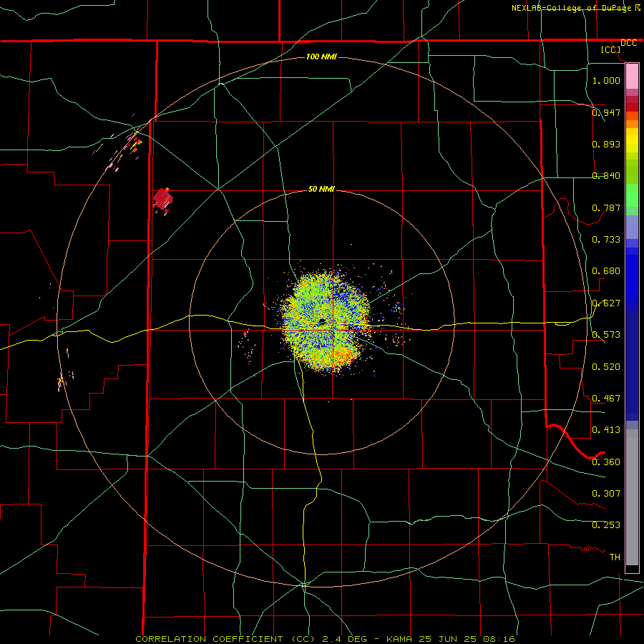Click the TH threshold label
Screen dimensions: 644x644
coord(615,557)
